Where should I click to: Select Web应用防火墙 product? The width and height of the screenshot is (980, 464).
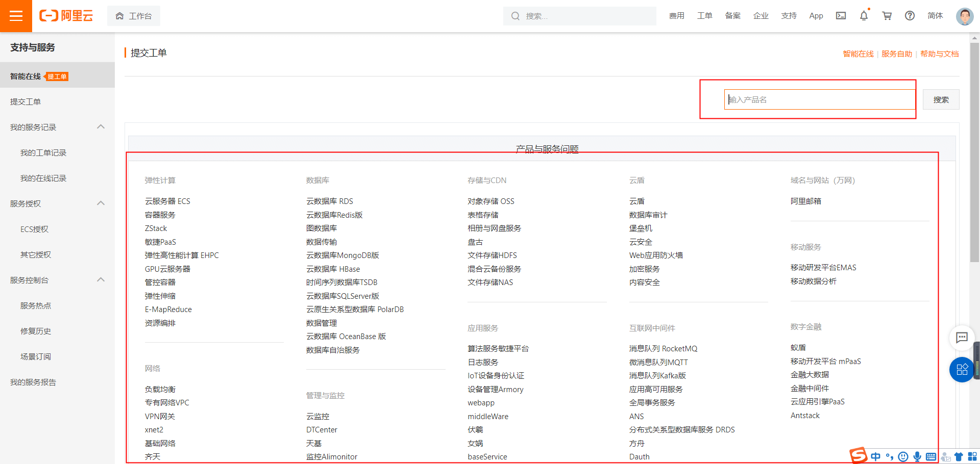(x=656, y=255)
